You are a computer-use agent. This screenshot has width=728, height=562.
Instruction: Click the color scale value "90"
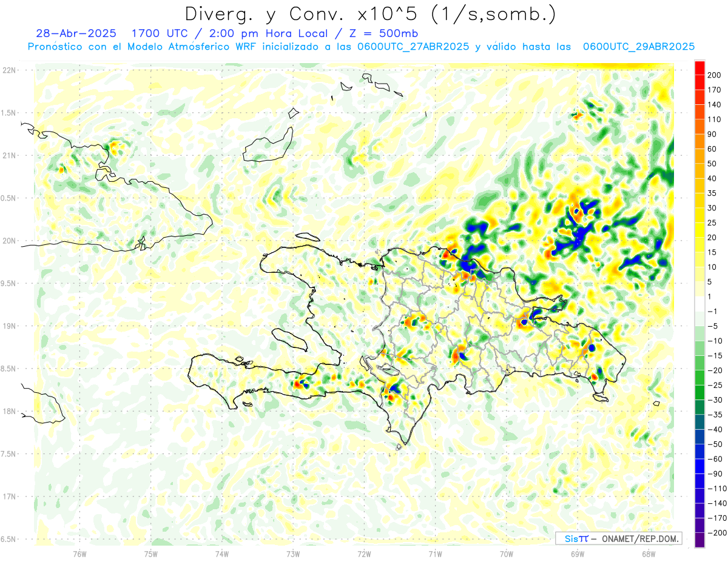point(712,135)
